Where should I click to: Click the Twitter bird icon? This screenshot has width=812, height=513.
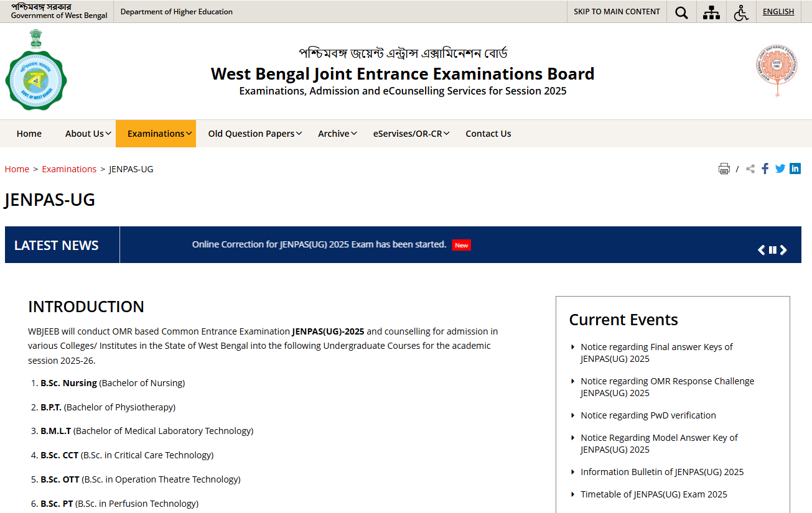point(780,168)
